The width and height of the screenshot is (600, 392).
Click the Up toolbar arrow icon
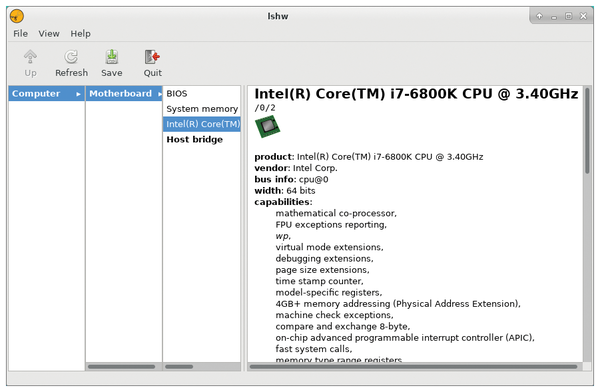pos(30,57)
